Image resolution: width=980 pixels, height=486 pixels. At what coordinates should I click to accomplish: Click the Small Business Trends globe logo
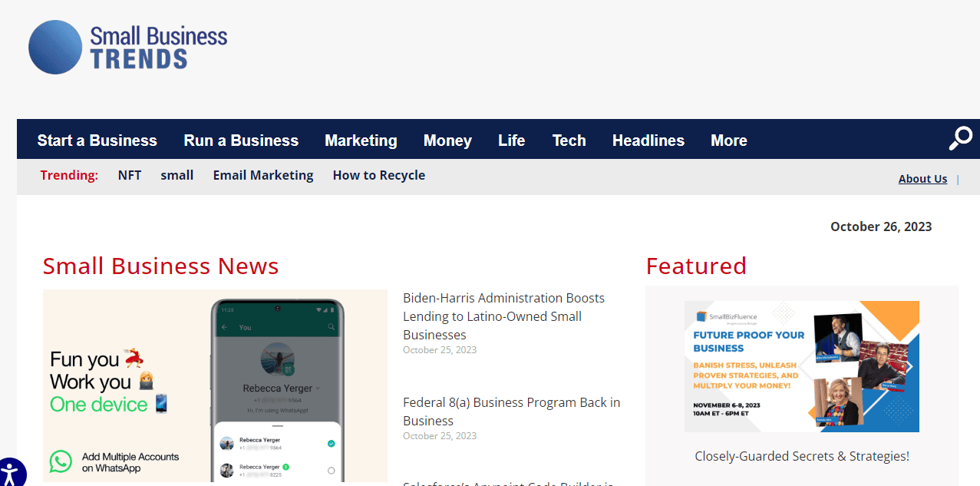[55, 48]
